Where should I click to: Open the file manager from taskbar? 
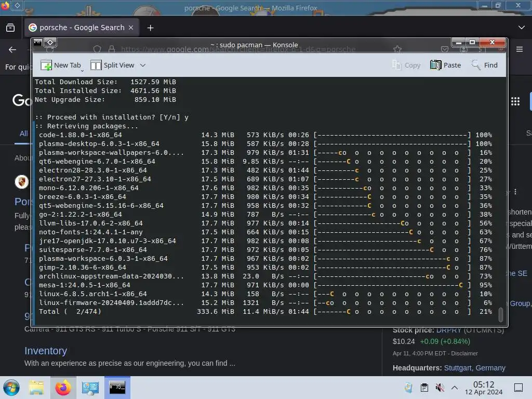(x=36, y=388)
